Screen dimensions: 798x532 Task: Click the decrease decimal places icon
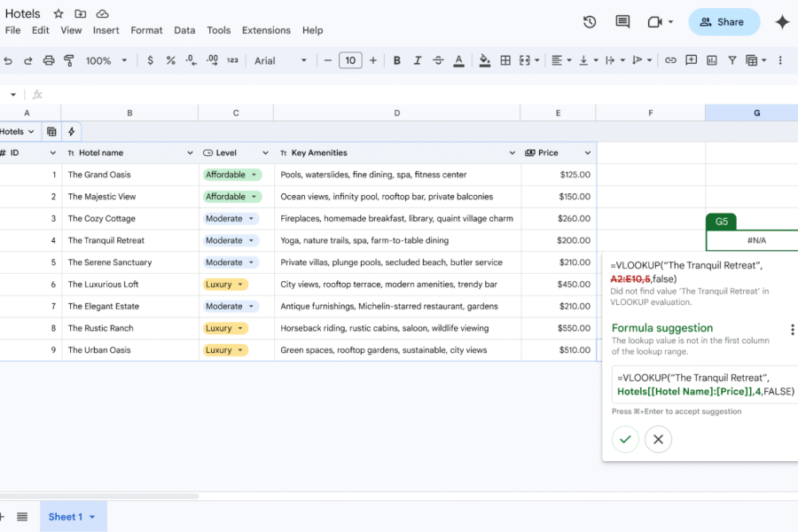point(191,60)
